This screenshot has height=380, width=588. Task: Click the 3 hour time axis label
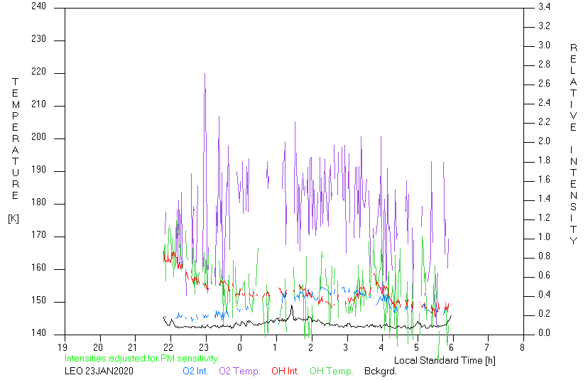pyautogui.click(x=346, y=348)
